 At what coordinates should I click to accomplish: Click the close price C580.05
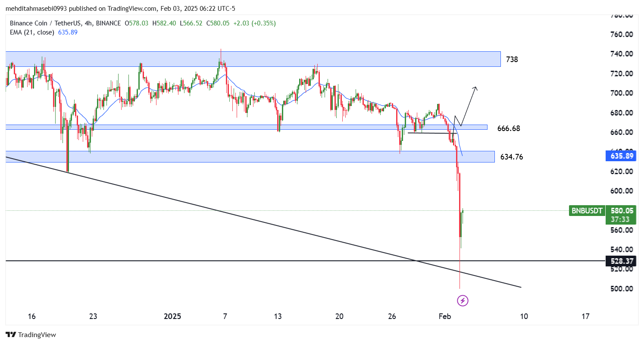[x=218, y=23]
